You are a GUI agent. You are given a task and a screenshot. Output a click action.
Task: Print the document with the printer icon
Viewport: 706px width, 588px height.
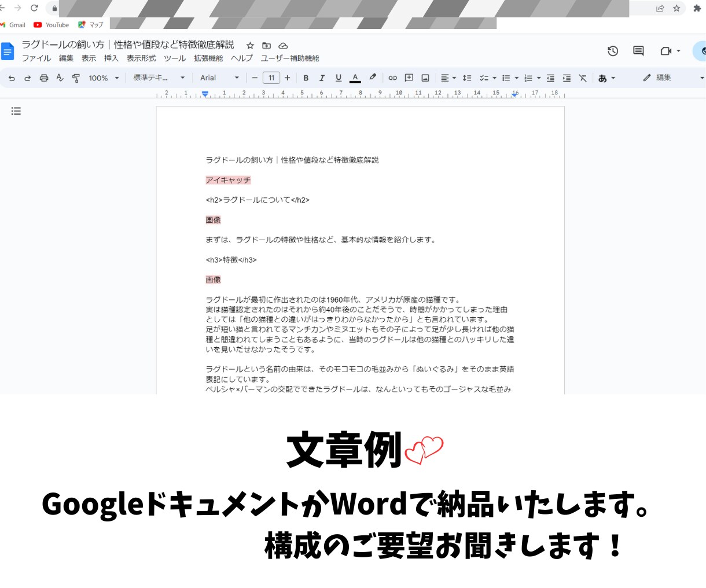tap(43, 78)
